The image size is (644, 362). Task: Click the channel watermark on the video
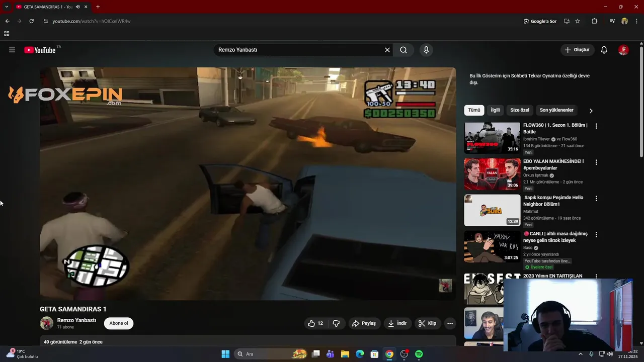point(445,286)
